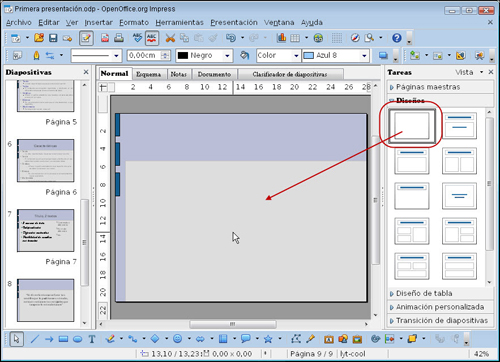Insert a chart icon
The height and width of the screenshot is (362, 500).
[x=281, y=38]
